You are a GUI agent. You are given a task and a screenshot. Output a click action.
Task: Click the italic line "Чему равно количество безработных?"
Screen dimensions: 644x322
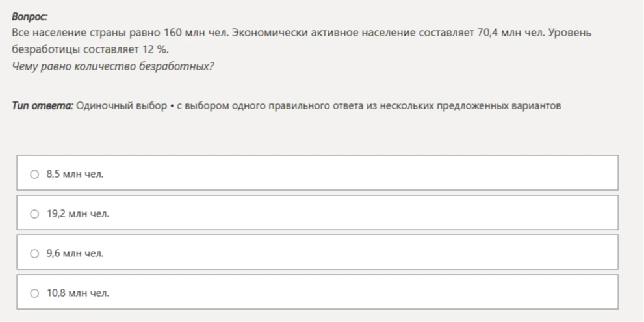pyautogui.click(x=113, y=66)
